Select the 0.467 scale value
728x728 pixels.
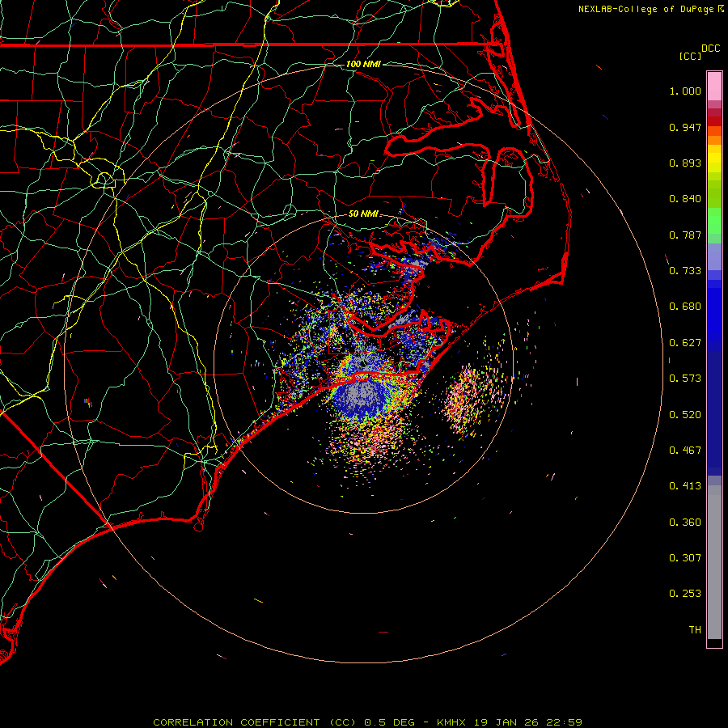click(x=685, y=451)
